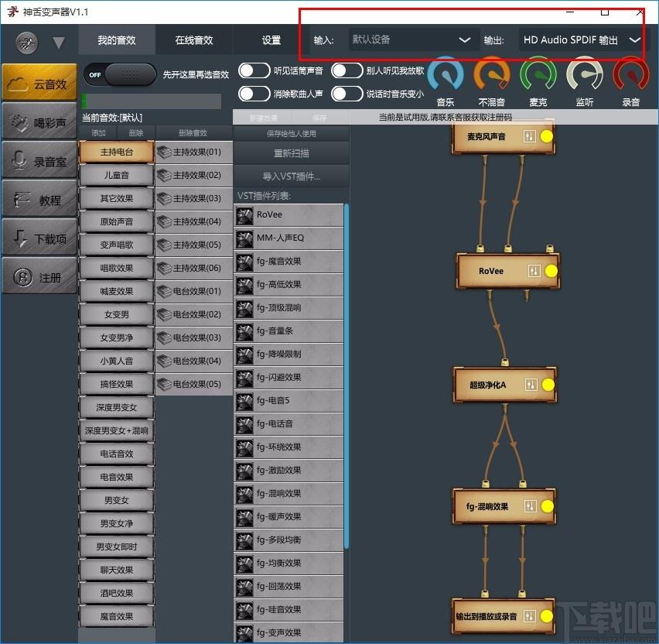The width and height of the screenshot is (659, 644).
Task: Open the running man avatar icon
Action: (x=27, y=42)
